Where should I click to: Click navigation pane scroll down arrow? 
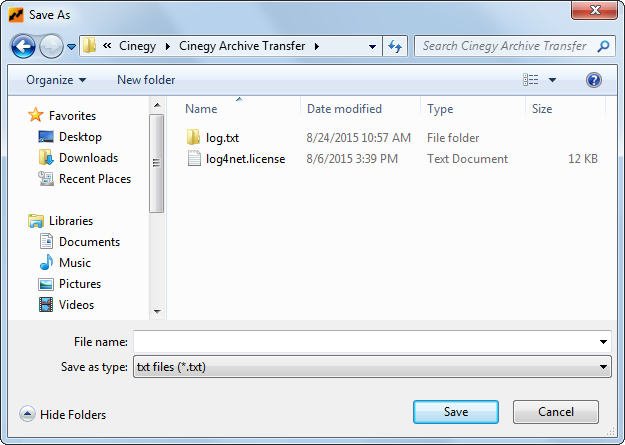[157, 311]
